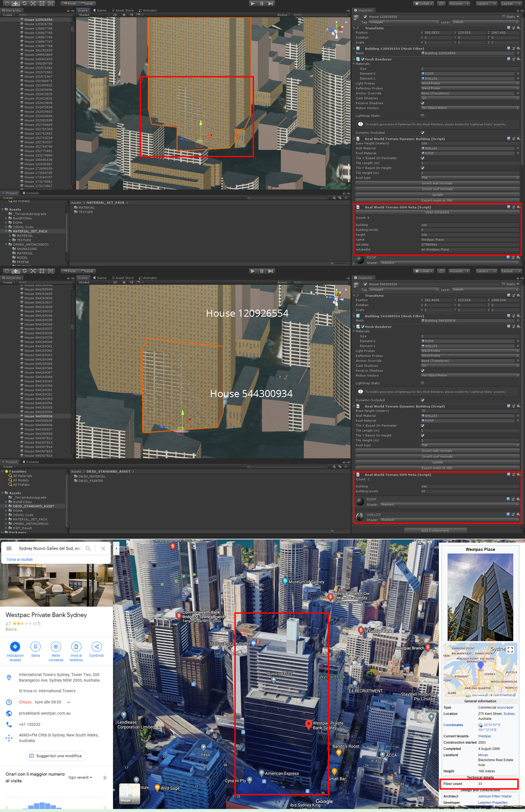This screenshot has width=525, height=812.
Task: Enable Lightmap Static checkbox for House 544300934
Action: coord(423,383)
